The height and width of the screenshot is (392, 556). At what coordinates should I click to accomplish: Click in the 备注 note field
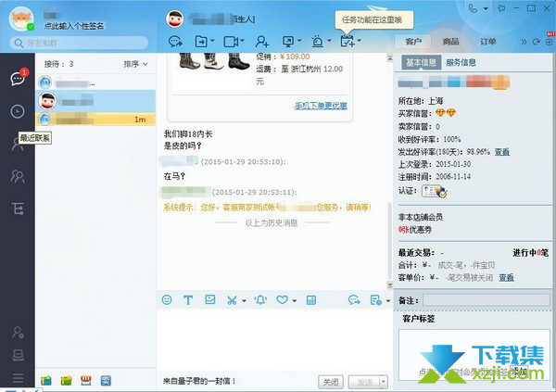click(x=486, y=300)
